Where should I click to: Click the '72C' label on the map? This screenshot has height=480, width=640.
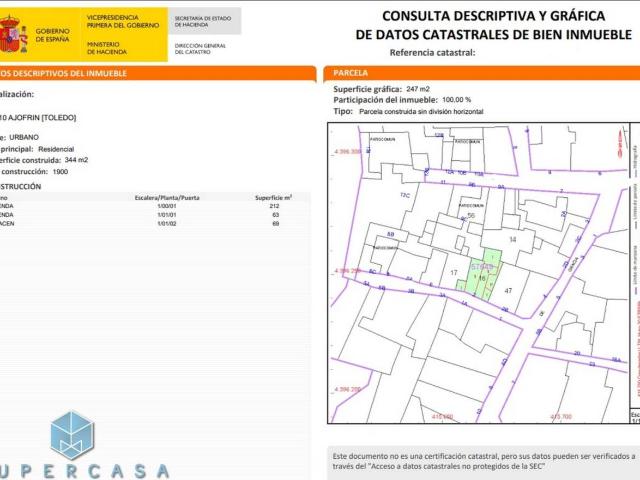click(405, 196)
